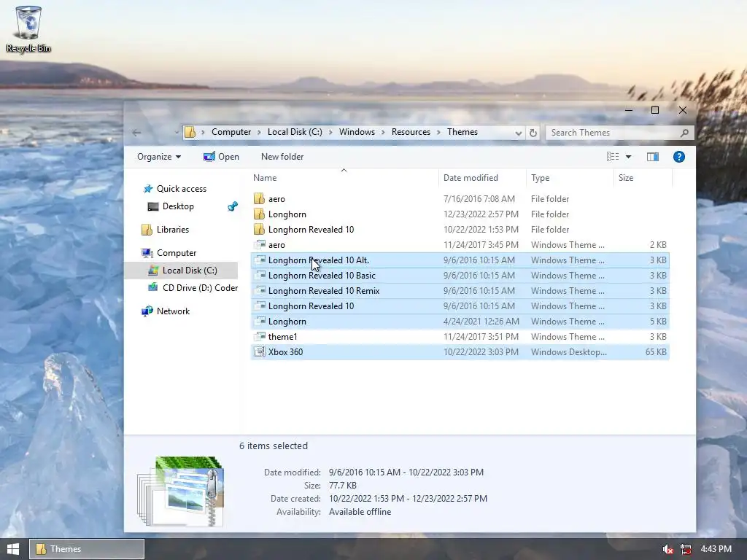Screen dimensions: 747x560
Task: Click the Available offline value
Action: [360, 512]
